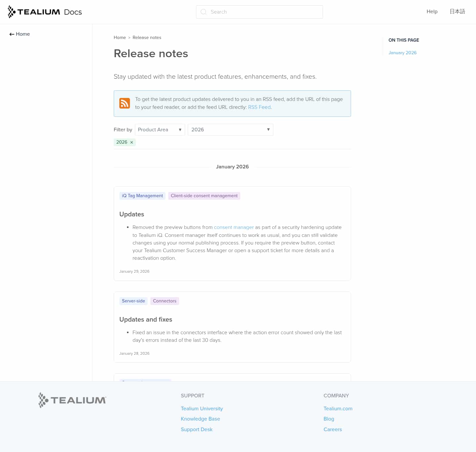Open the RSS Feed link
Viewport: 476px width, 452px height.
pos(259,107)
